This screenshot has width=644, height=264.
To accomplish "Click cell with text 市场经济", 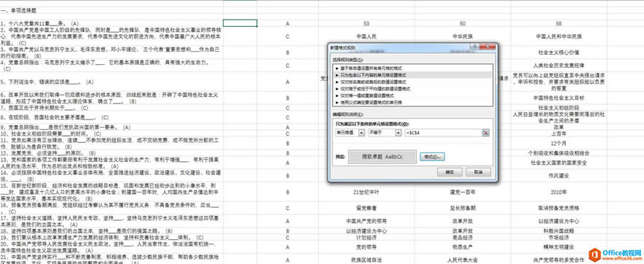I will (559, 238).
